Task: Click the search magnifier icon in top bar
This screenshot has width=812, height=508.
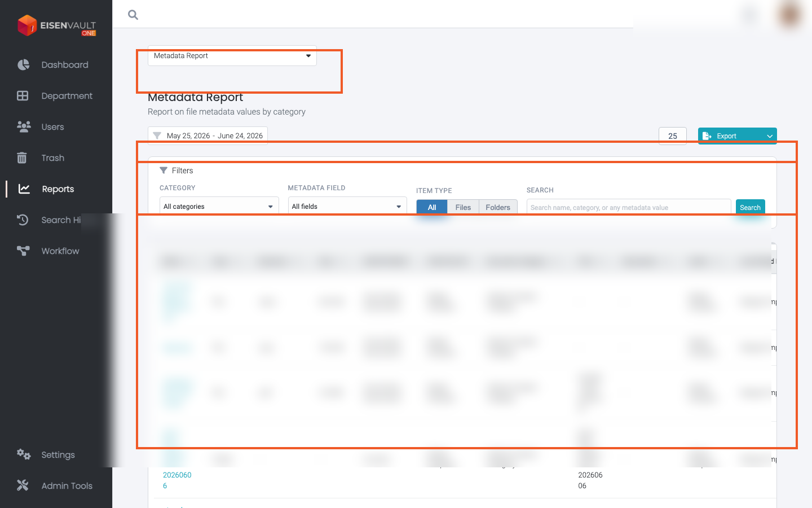Action: 133,15
